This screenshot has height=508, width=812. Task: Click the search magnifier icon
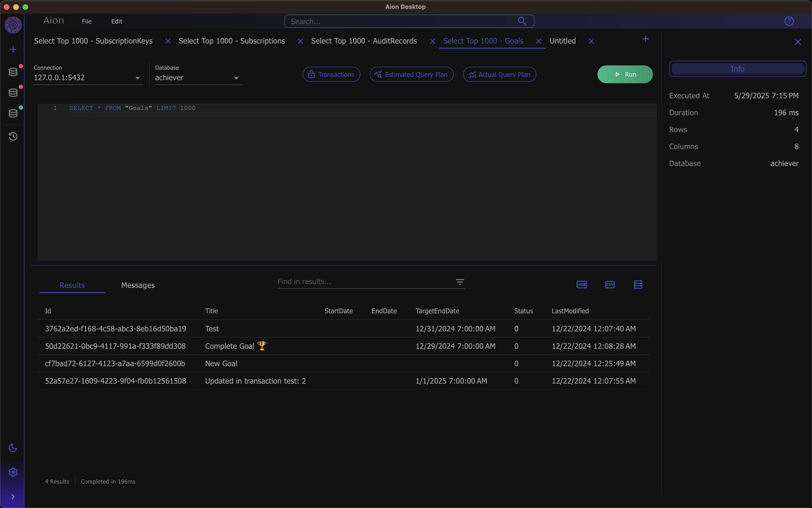522,21
